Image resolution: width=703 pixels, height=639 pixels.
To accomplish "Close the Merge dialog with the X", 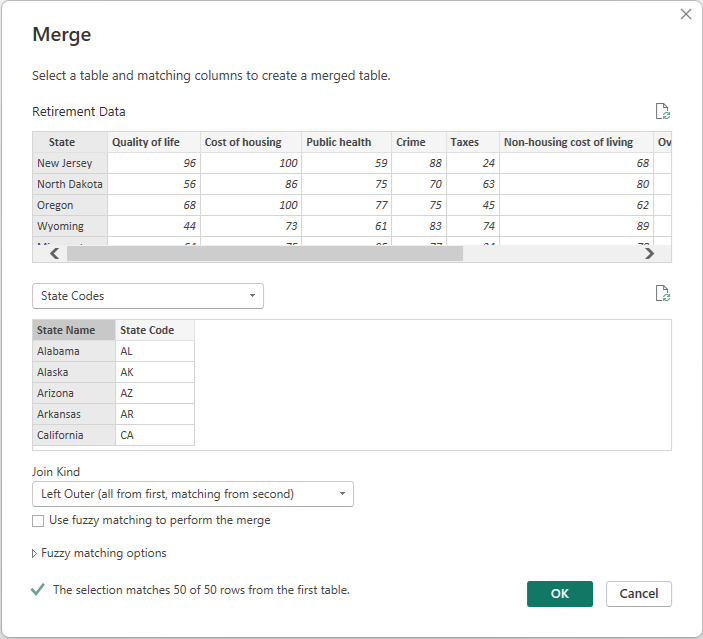I will pos(686,14).
